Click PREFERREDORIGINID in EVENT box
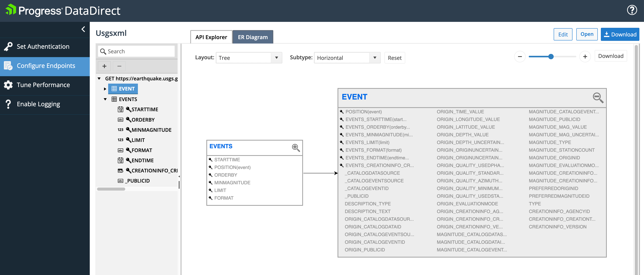 (x=553, y=189)
